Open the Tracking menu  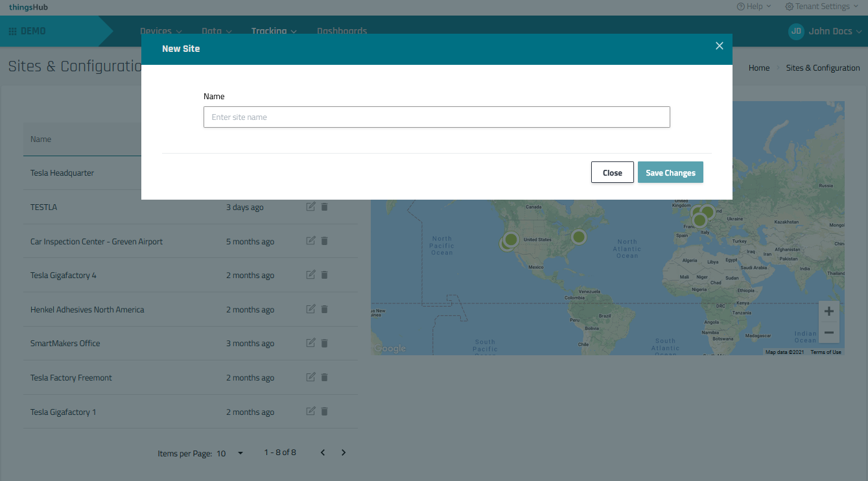(274, 31)
